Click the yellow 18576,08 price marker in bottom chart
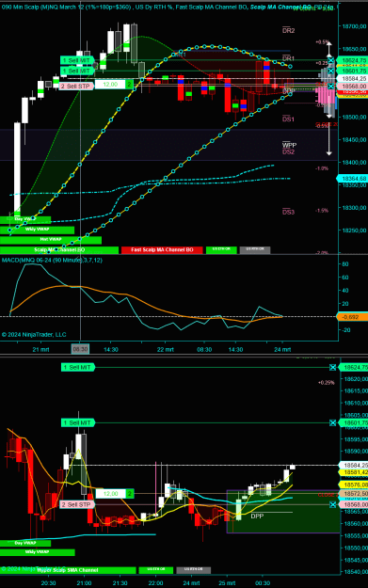 coord(353,485)
